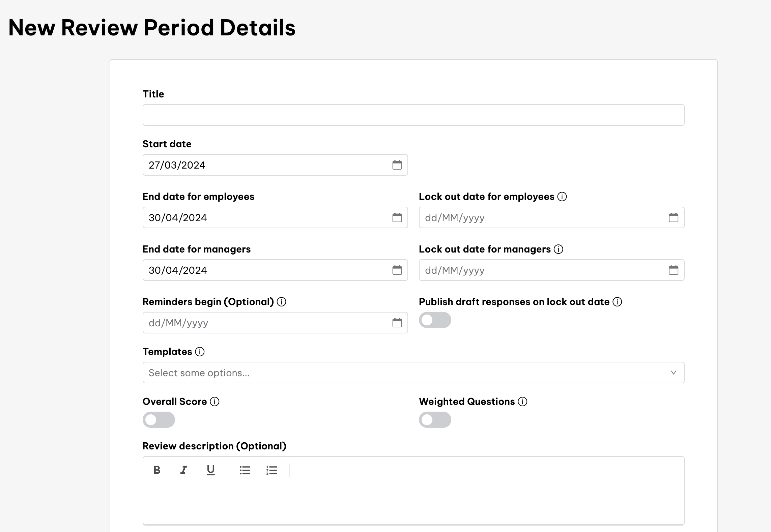The image size is (771, 532).
Task: Click the Reminders begin date field
Action: point(275,323)
